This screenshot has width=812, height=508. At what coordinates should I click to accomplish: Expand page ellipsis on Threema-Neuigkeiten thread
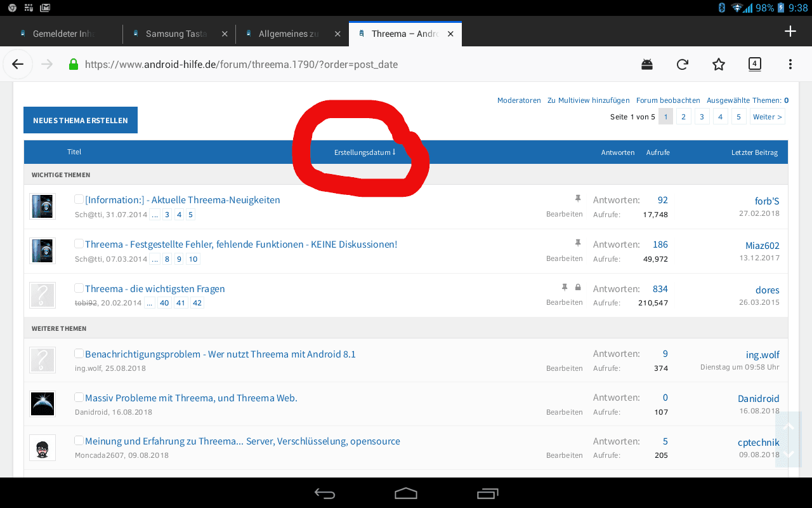pos(154,215)
